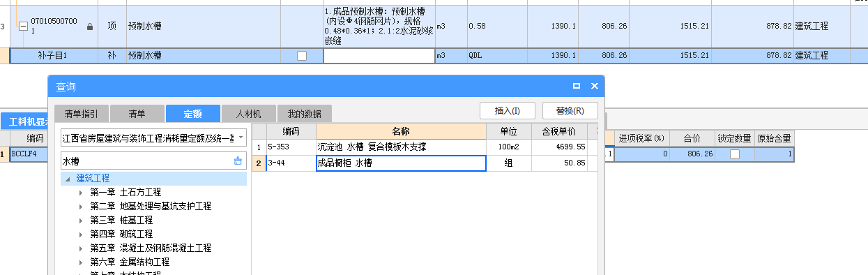Viewport: 868px width, 275px height.
Task: Click the 100m2 unit cell
Action: [x=508, y=147]
